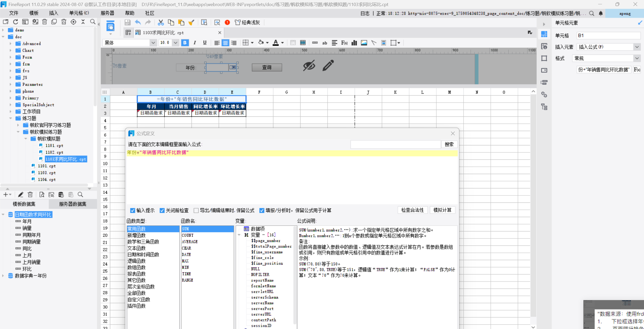Toggle Bold formatting button
The height and width of the screenshot is (329, 644).
coord(185,43)
